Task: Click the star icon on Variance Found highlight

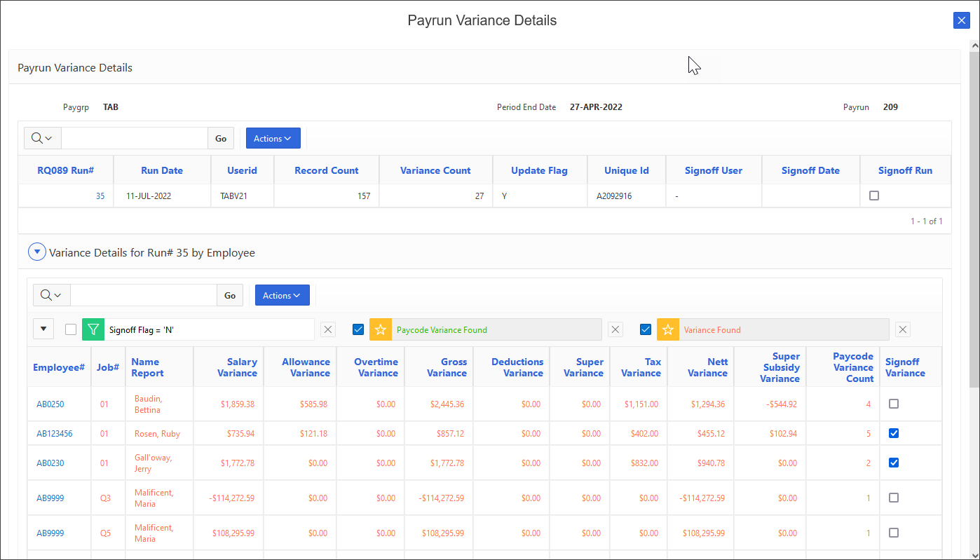Action: 667,329
